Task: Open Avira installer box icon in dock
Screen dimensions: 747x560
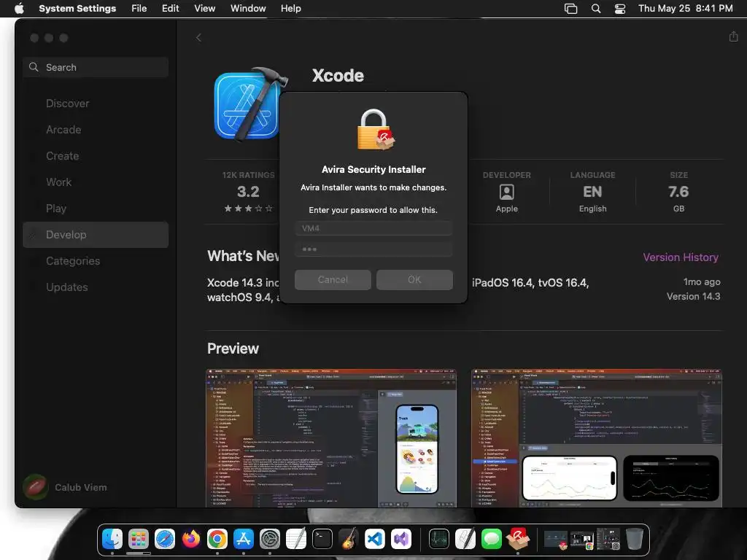Action: (518, 539)
